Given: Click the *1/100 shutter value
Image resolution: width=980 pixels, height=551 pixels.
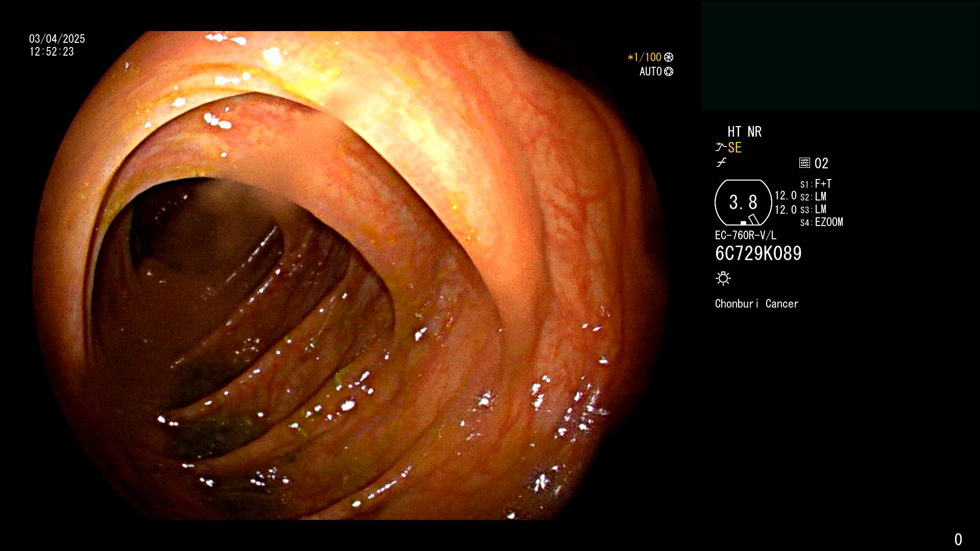Looking at the screenshot, I should pyautogui.click(x=644, y=57).
